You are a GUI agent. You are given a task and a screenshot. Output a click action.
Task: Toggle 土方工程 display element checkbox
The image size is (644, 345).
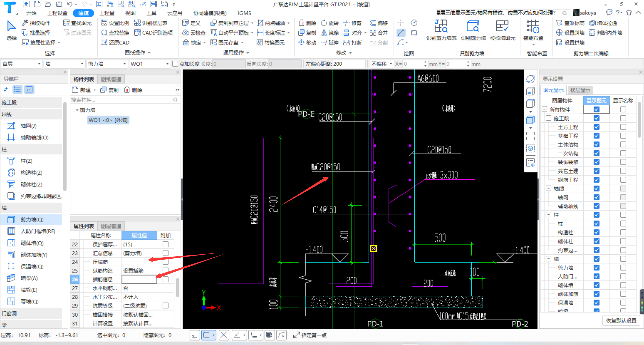point(596,127)
